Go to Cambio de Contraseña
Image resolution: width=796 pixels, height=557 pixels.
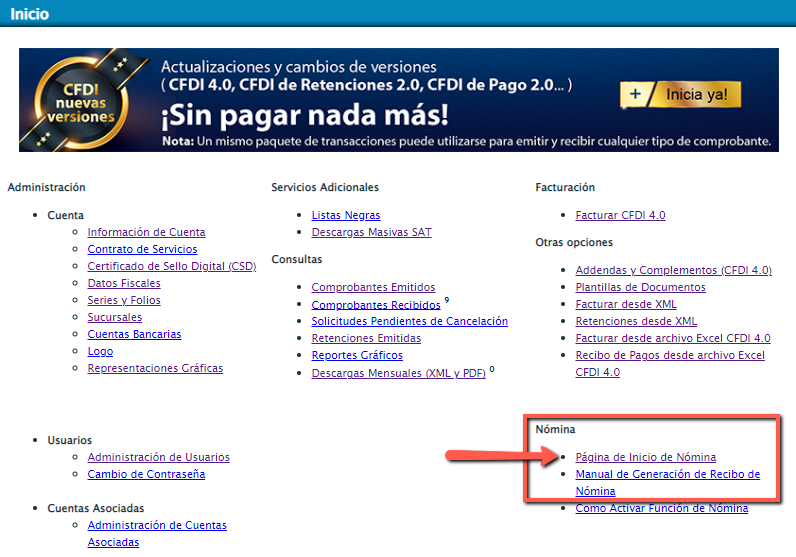pyautogui.click(x=146, y=474)
